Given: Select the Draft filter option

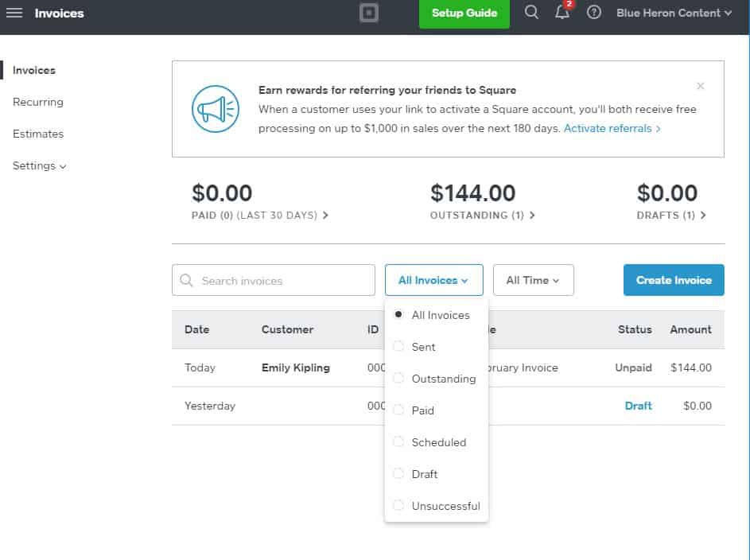Looking at the screenshot, I should [416, 474].
